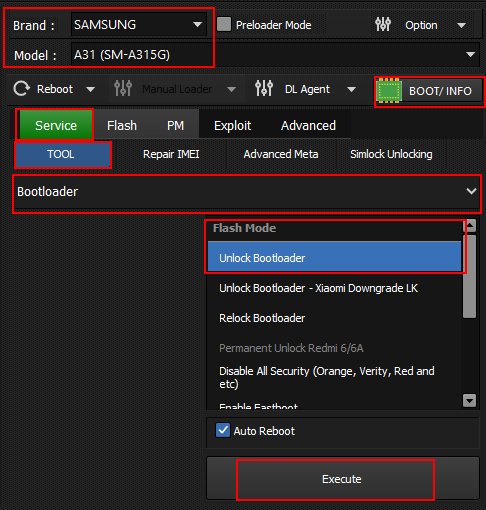Click the DL Agent sliders icon
This screenshot has width=486, height=510.
[x=264, y=89]
